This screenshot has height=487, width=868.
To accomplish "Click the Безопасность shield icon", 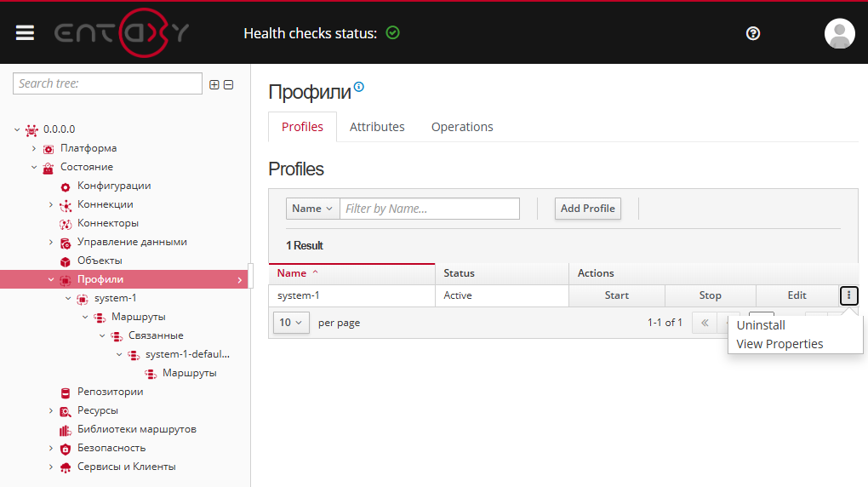I will [x=66, y=449].
